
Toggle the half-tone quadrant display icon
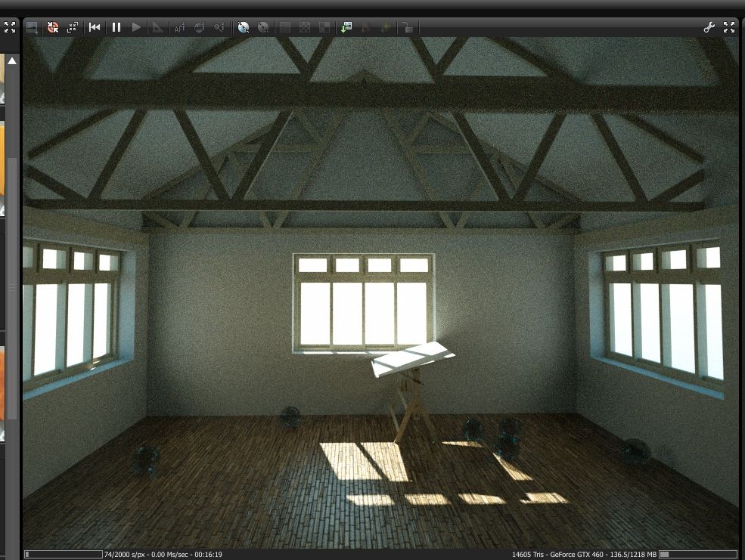324,27
